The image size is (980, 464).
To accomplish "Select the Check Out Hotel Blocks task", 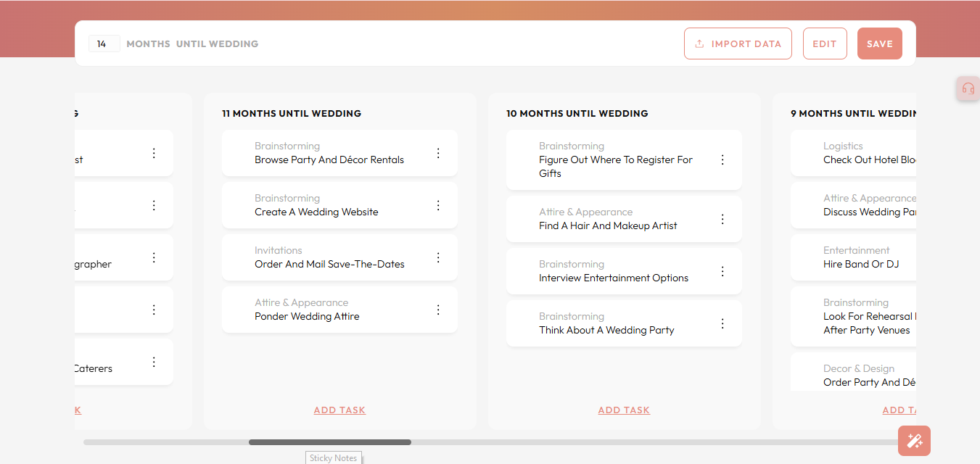I will [853, 153].
